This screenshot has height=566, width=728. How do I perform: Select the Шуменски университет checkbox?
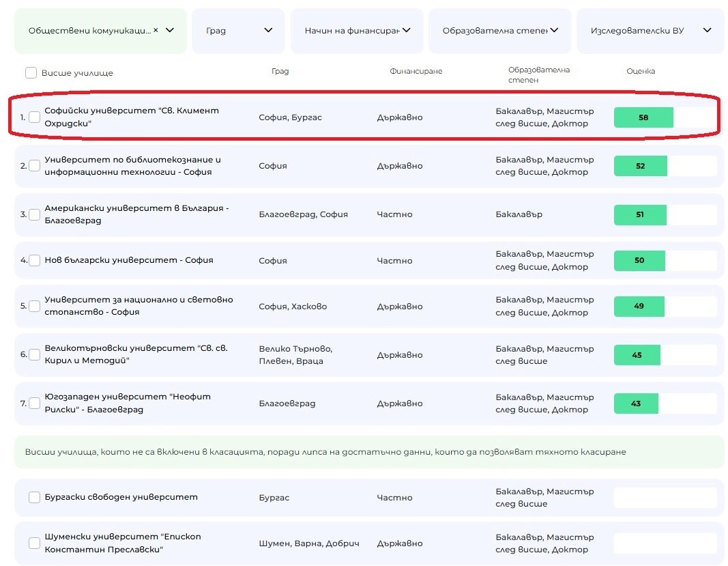point(34,543)
